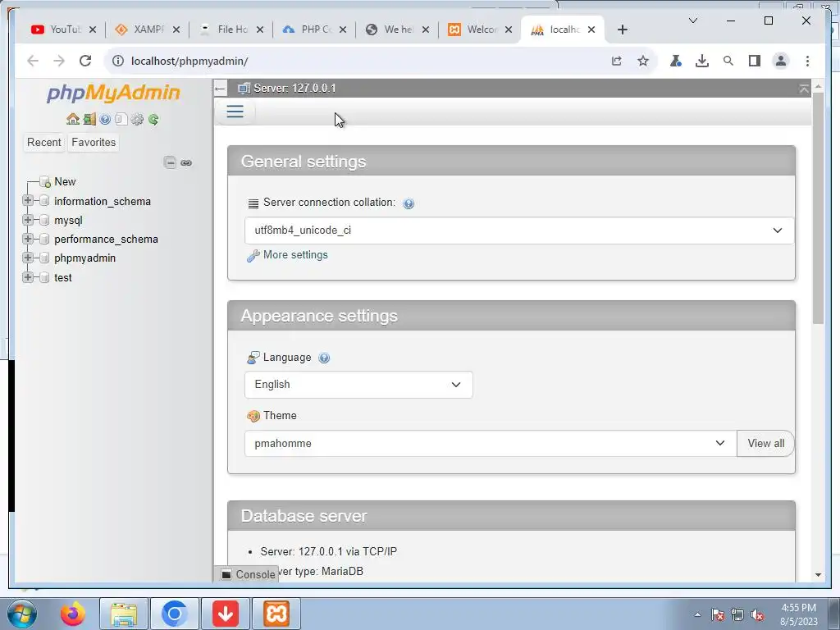Screen dimensions: 840x630
Task: Open Chrome three-dot menu
Action: coord(807,61)
